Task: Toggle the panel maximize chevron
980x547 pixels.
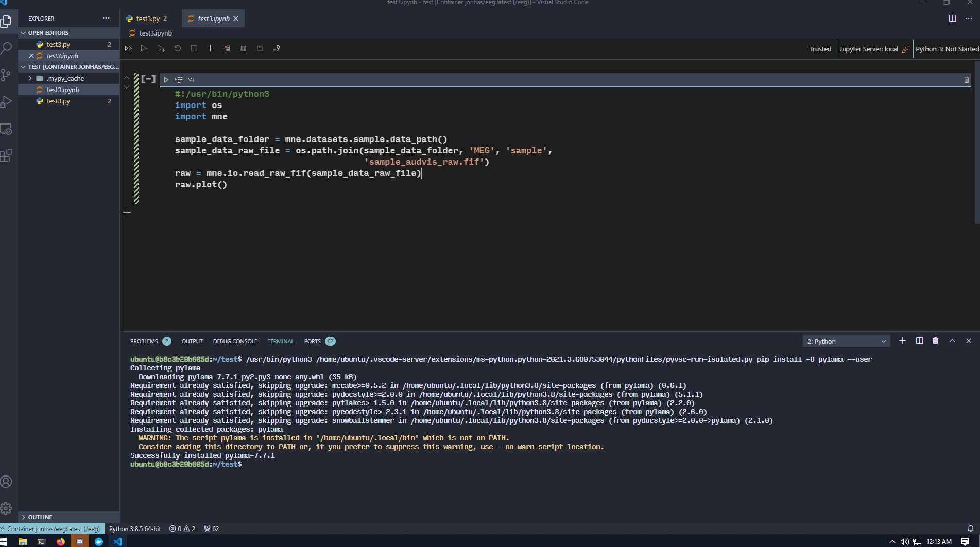Action: (x=952, y=341)
